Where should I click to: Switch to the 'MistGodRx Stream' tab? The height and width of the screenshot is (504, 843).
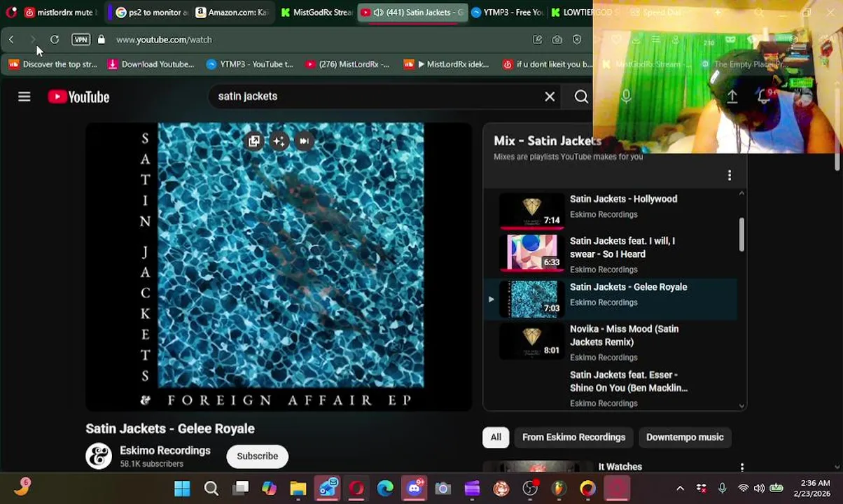point(316,13)
